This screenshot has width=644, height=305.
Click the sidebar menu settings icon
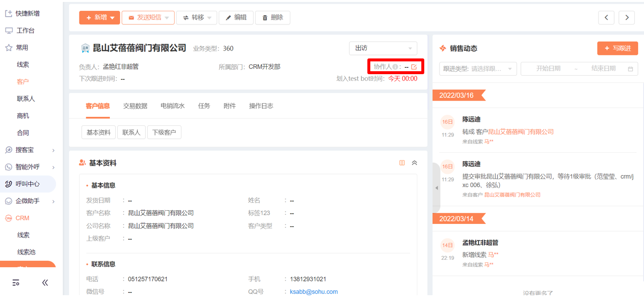16,282
